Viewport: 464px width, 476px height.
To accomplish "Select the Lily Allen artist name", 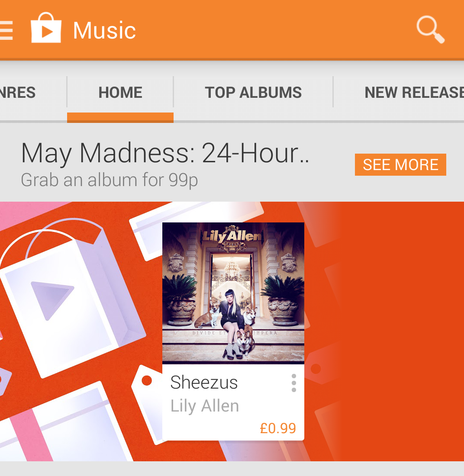I will coord(205,406).
